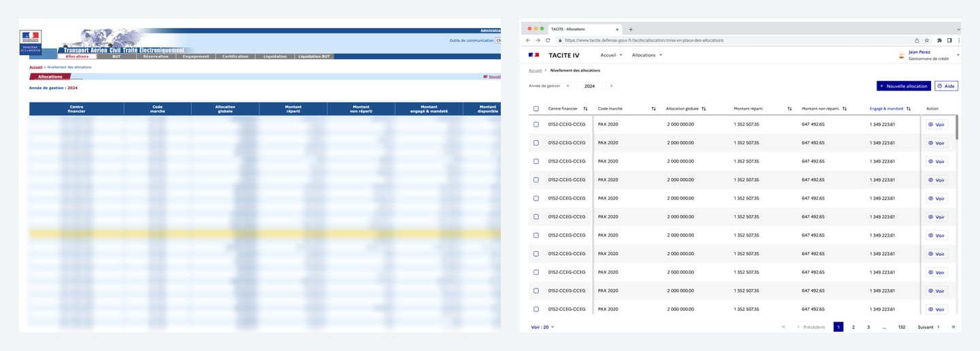
Task: Sort by Code marché column arrows
Action: [x=653, y=109]
